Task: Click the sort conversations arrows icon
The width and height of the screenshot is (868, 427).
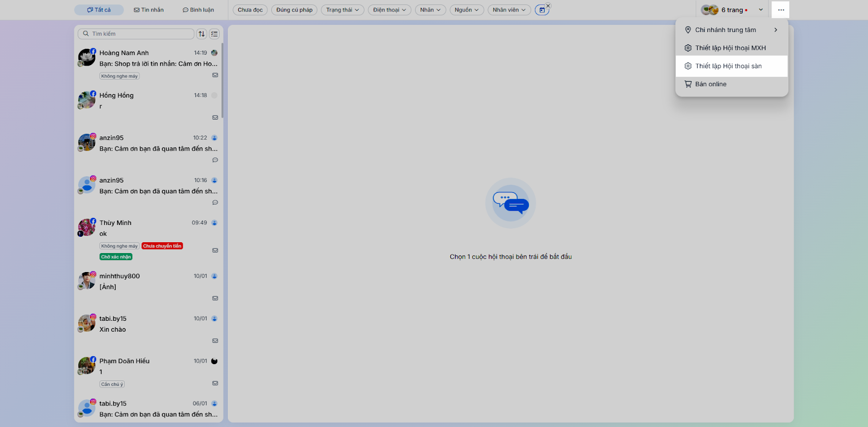Action: pyautogui.click(x=202, y=34)
